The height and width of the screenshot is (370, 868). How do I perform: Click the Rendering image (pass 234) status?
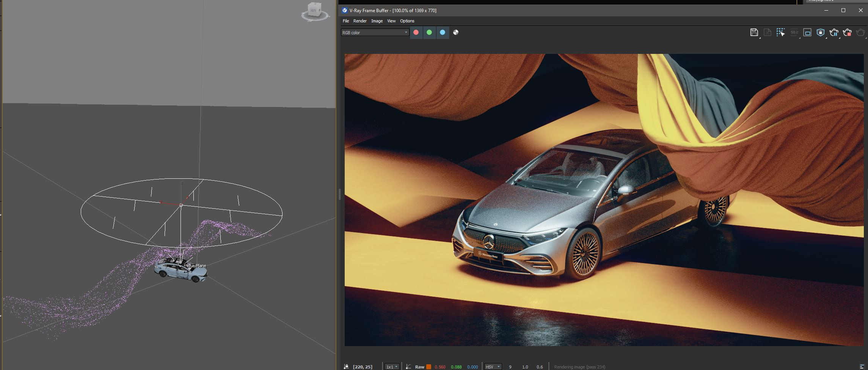click(579, 367)
